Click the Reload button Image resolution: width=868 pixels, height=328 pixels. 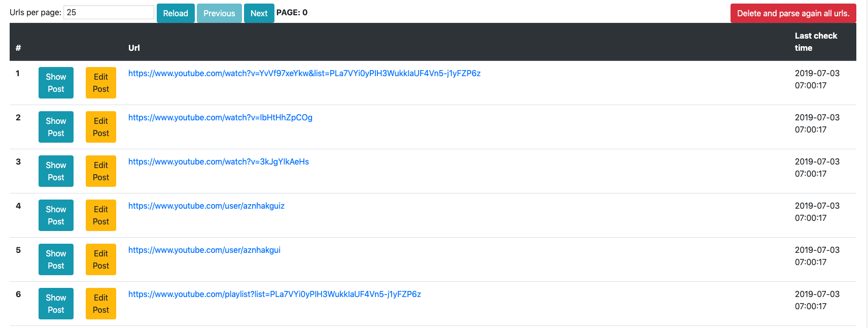pos(176,13)
